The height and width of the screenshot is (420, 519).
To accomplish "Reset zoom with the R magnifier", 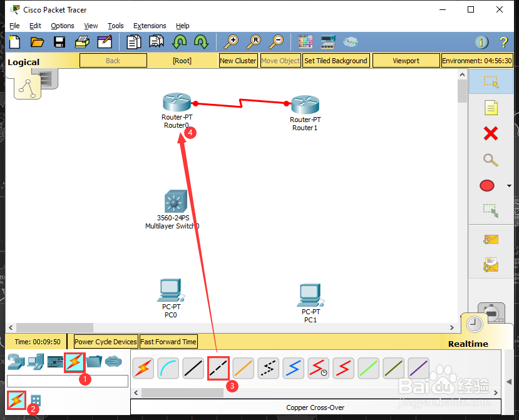I will [254, 42].
